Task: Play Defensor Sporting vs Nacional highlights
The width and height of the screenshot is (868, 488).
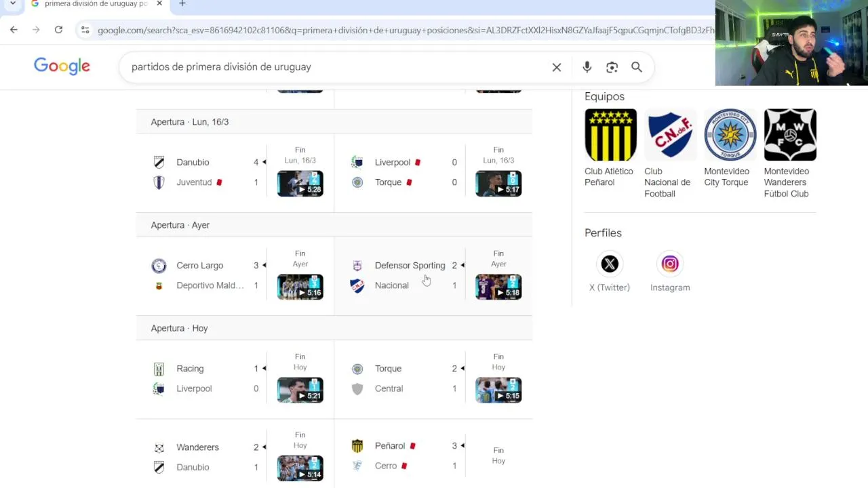Action: click(498, 287)
